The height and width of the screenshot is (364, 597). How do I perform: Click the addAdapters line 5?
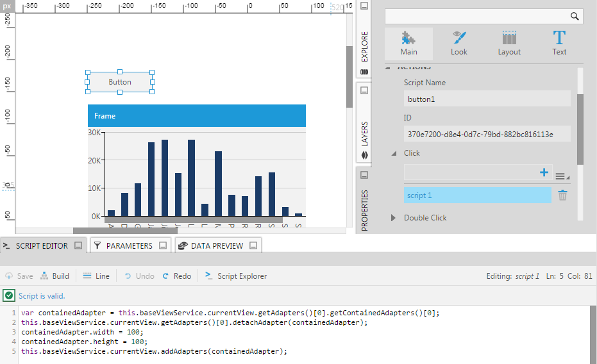(154, 351)
